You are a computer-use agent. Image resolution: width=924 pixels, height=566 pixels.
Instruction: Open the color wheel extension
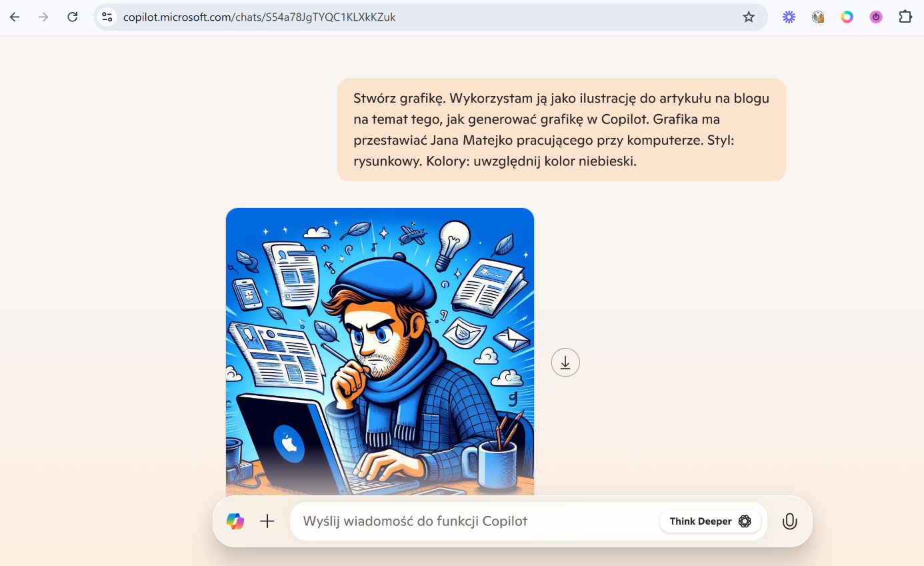[847, 17]
